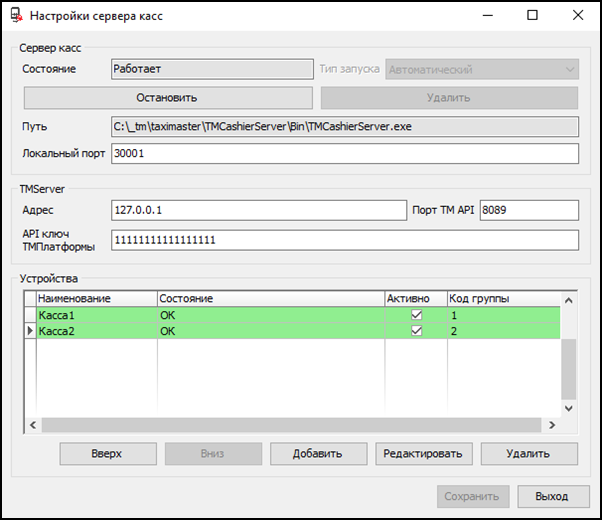Click group code 2 cell of Касса2
602x520 pixels.
(x=504, y=331)
